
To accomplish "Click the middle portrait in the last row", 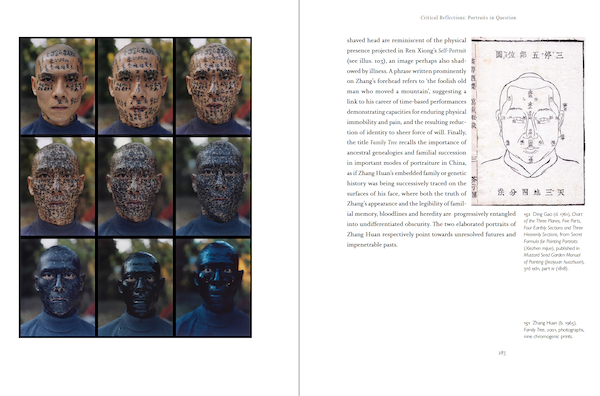I will (135, 287).
